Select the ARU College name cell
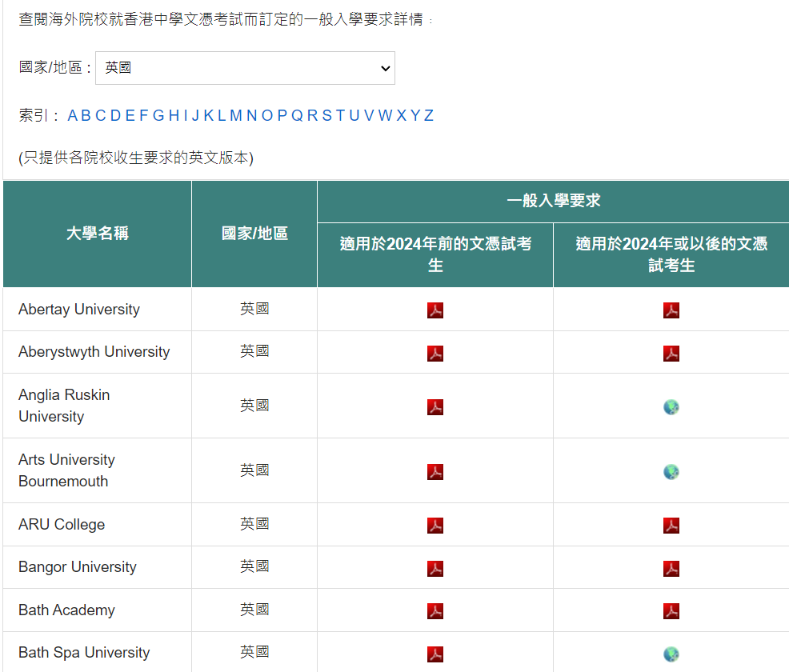Image resolution: width=789 pixels, height=672 pixels. [x=97, y=525]
